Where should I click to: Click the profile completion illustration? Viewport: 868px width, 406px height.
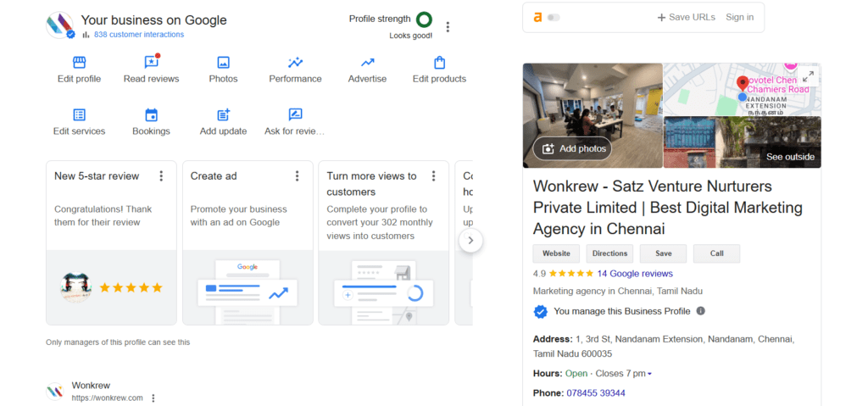(384, 291)
